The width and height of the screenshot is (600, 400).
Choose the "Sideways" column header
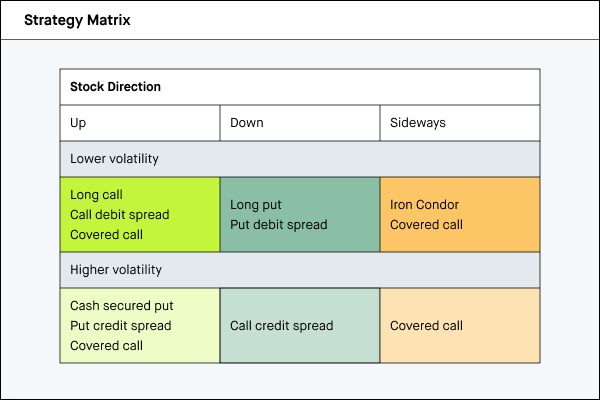(417, 123)
